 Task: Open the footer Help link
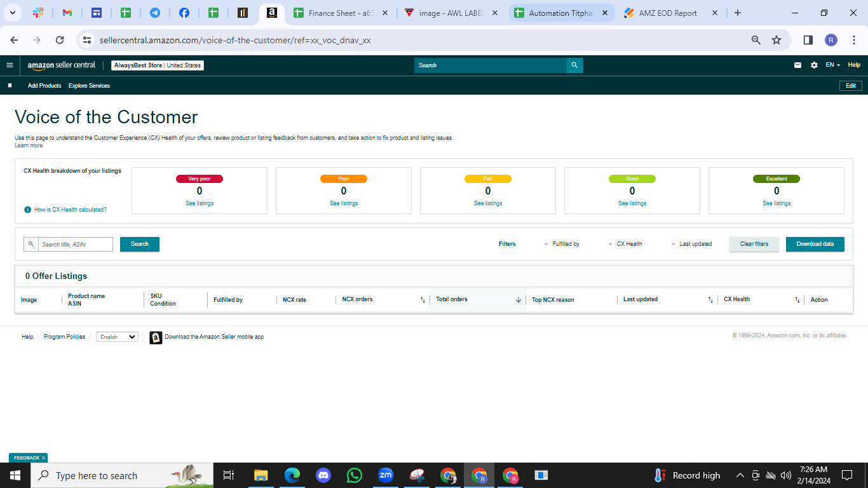click(27, 337)
